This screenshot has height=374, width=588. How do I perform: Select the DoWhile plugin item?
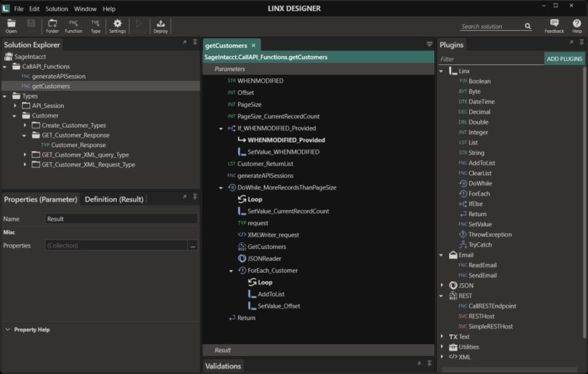click(x=475, y=183)
